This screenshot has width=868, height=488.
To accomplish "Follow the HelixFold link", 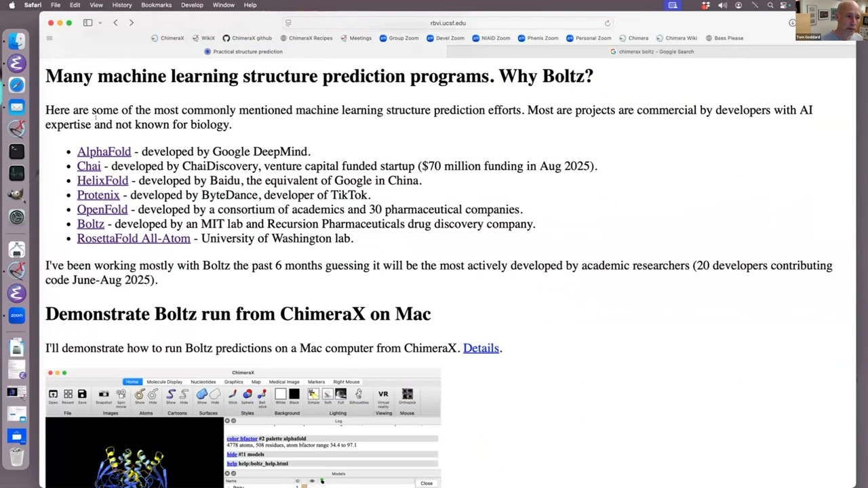I will [102, 180].
